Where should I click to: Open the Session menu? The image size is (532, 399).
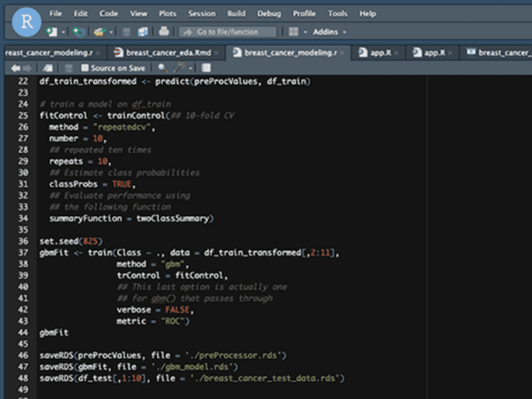tap(202, 14)
